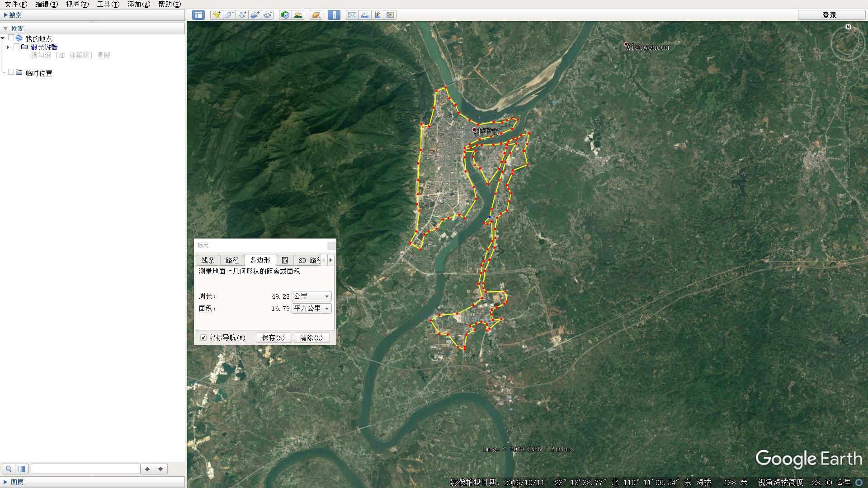Toggle sunlight across the landscape icon
Screen dimensions: 868x488
(298, 15)
